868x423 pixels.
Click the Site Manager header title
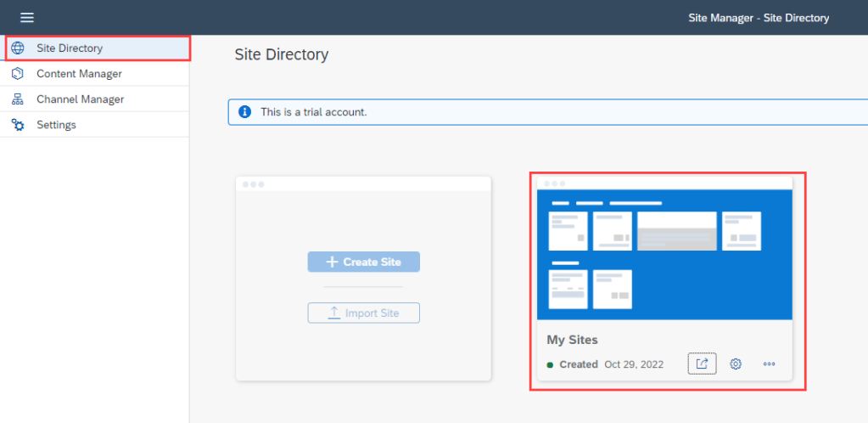tap(758, 18)
